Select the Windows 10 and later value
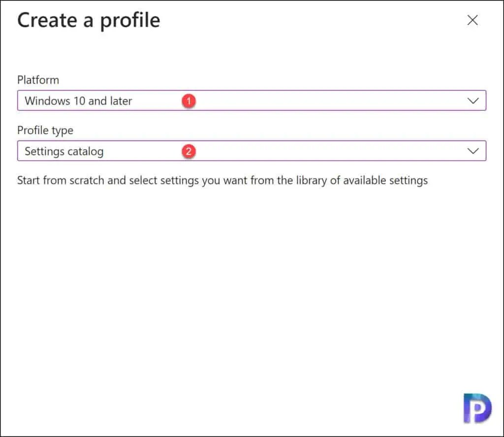 coord(78,101)
